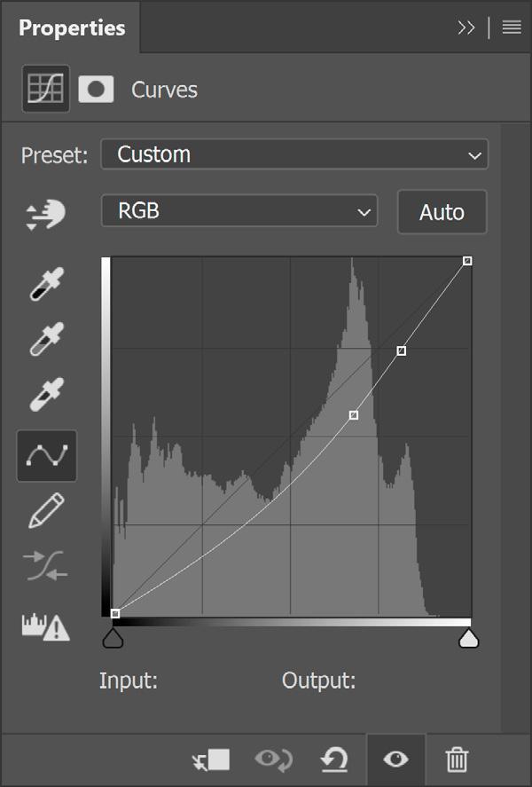Toggle view previous state eye icon
532x787 pixels.
pyautogui.click(x=274, y=759)
